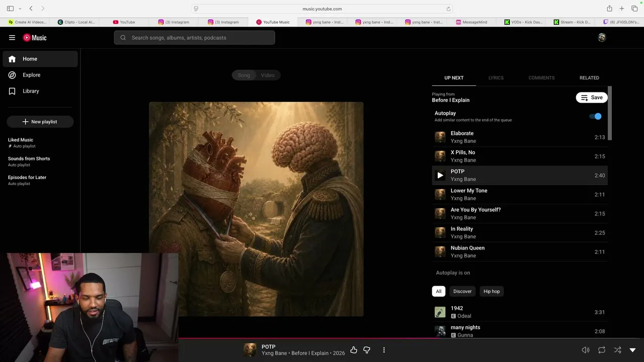Image resolution: width=644 pixels, height=362 pixels.
Task: Open Library in the sidebar
Action: click(x=40, y=91)
